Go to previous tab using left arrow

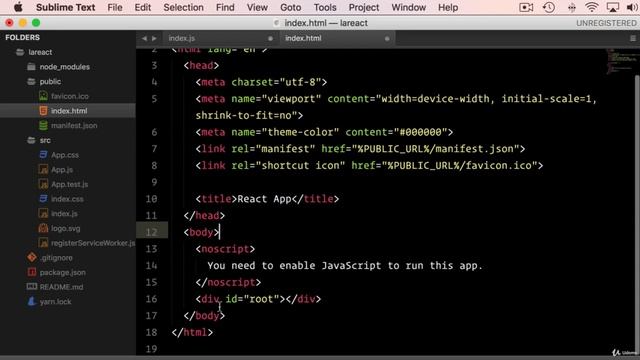[x=144, y=38]
